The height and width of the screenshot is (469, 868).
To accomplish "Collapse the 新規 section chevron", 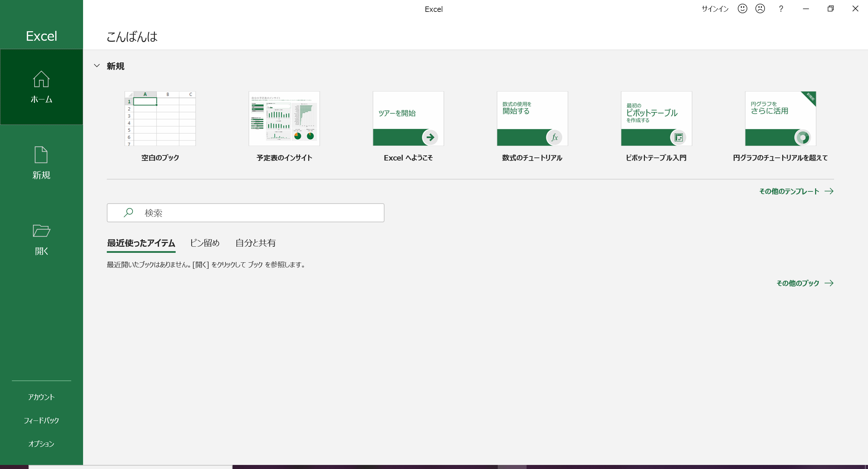I will point(97,66).
